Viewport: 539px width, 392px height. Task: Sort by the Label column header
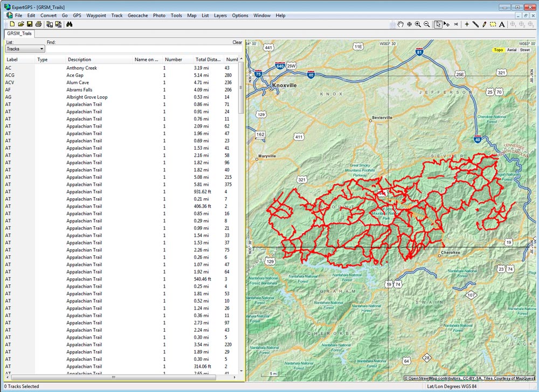[x=19, y=59]
